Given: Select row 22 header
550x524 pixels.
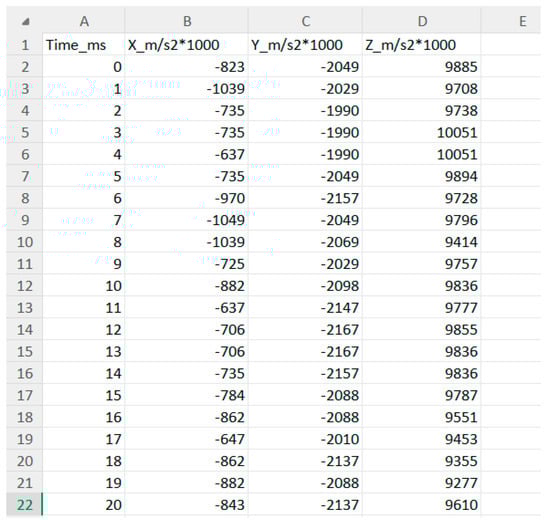Looking at the screenshot, I should click(25, 505).
